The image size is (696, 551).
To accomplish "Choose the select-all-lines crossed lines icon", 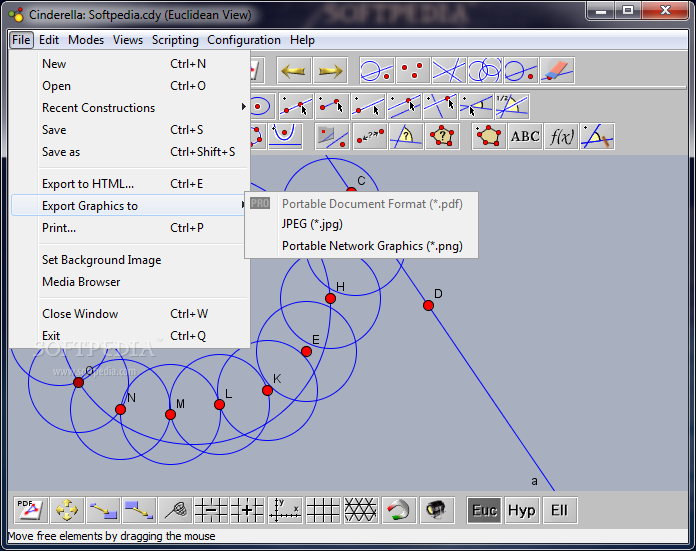I will coord(449,71).
